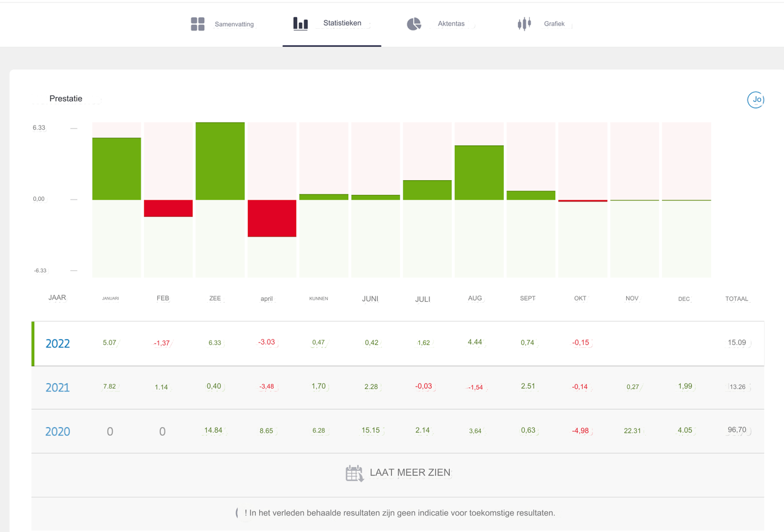784x532 pixels.
Task: Switch to the Grafiek tab
Action: coord(554,24)
